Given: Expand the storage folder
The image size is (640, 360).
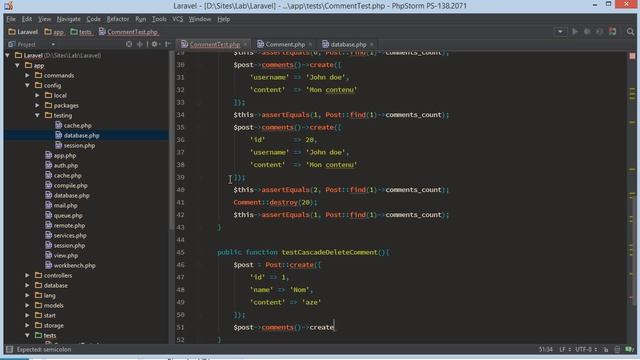Looking at the screenshot, I should click(27, 325).
